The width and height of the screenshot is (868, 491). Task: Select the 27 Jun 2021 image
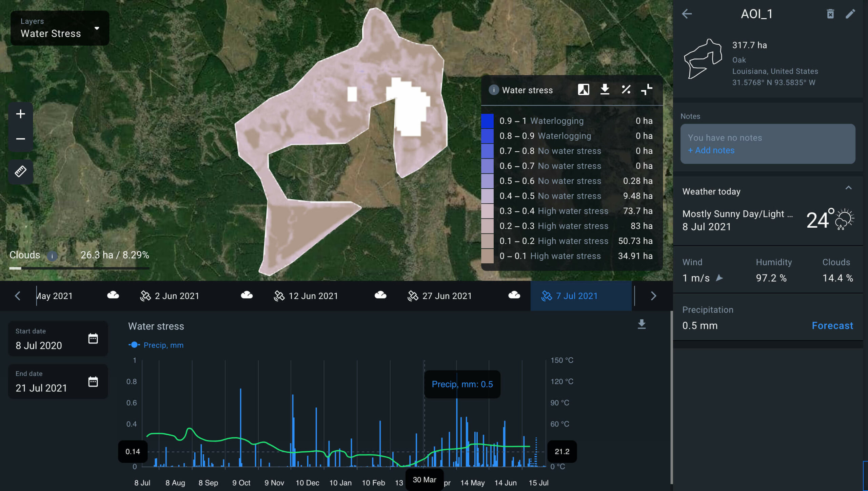coord(439,296)
